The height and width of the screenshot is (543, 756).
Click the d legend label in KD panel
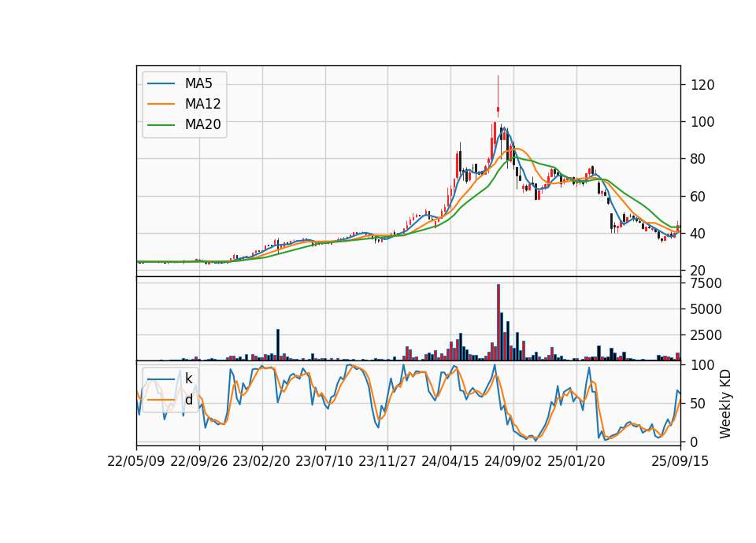pyautogui.click(x=188, y=400)
